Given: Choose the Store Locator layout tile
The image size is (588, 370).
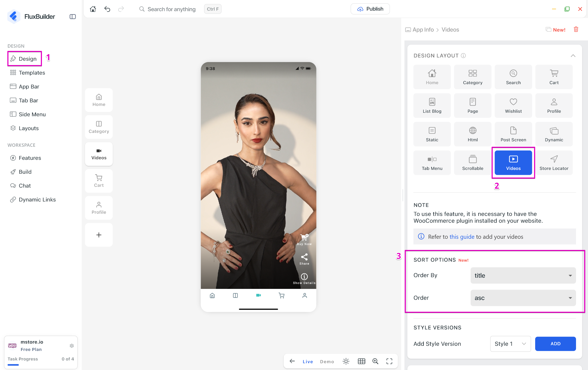Looking at the screenshot, I should [554, 163].
